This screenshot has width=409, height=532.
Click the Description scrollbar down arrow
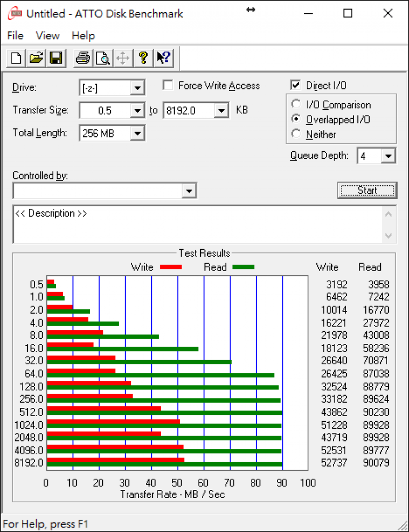click(389, 235)
